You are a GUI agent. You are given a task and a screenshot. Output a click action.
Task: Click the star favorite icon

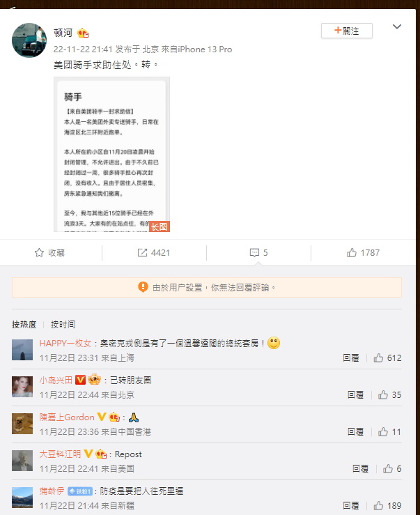(x=39, y=252)
